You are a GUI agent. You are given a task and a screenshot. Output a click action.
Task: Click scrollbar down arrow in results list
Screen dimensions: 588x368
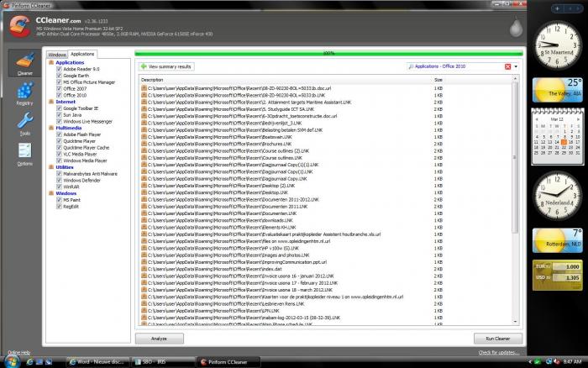[x=515, y=322]
